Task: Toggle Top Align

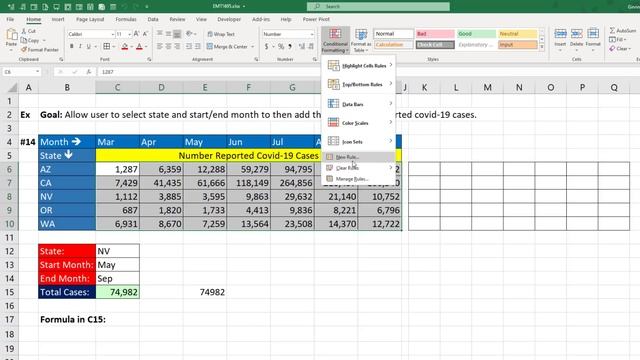Action: point(160,34)
